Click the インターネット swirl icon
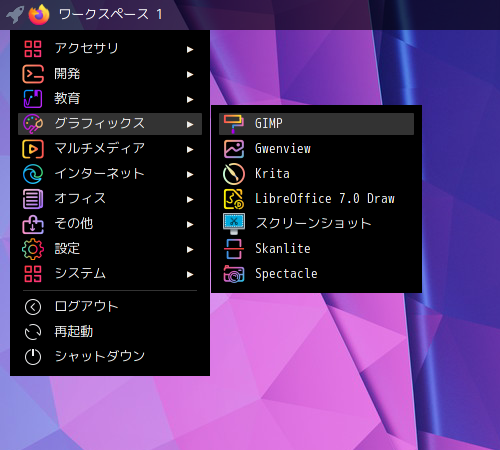Image resolution: width=500 pixels, height=450 pixels. click(x=33, y=174)
